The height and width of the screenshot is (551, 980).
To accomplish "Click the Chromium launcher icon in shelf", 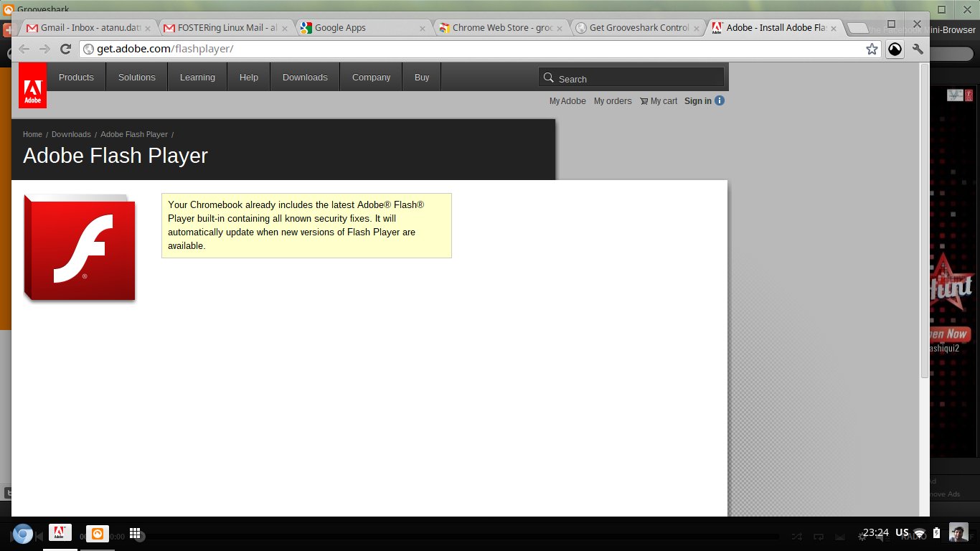I will 23,534.
